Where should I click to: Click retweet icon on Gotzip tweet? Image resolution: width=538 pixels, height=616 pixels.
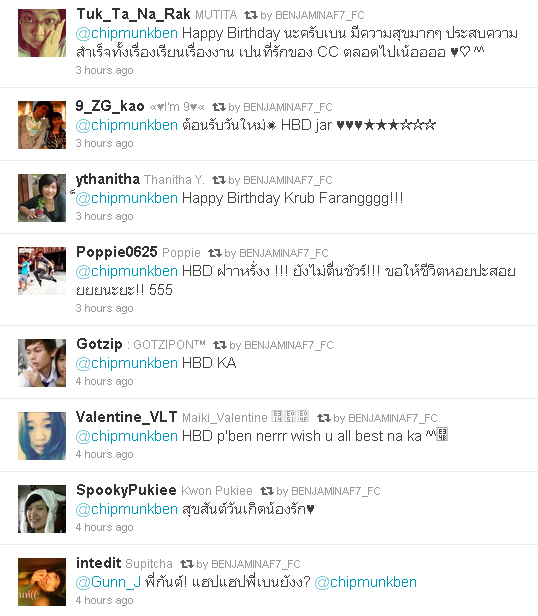[220, 345]
